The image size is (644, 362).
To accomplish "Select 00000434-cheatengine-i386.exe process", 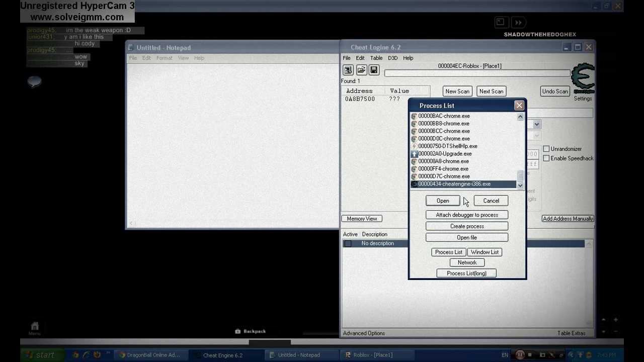I will pos(463,184).
